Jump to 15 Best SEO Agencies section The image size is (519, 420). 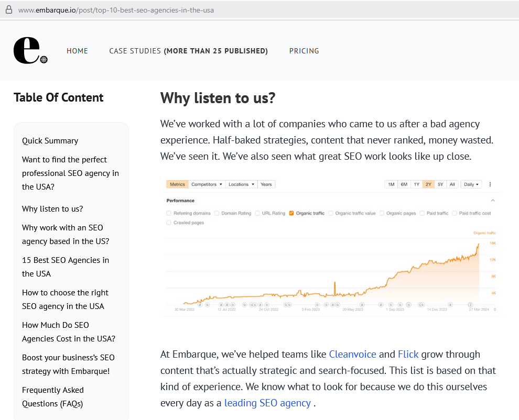pos(66,267)
